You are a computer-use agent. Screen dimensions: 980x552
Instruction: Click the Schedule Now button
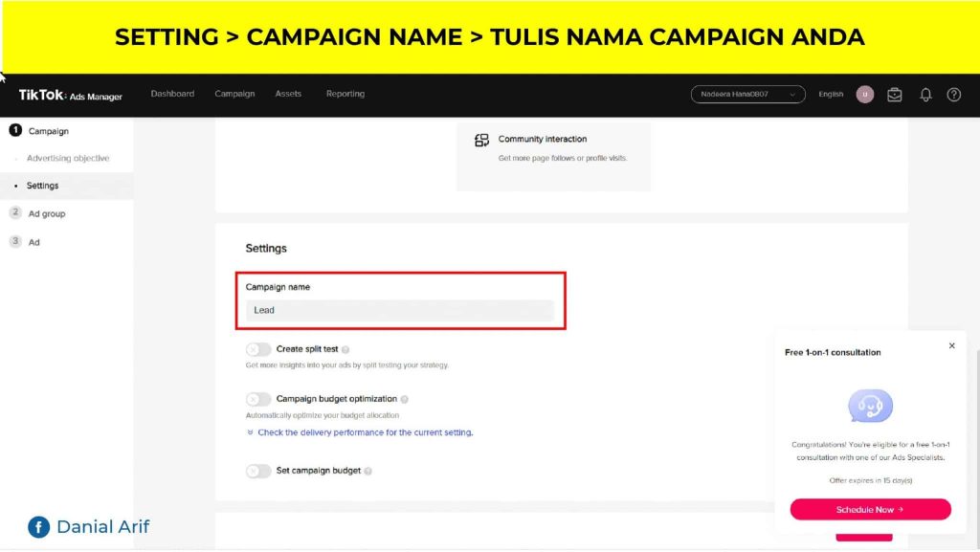pyautogui.click(x=870, y=510)
